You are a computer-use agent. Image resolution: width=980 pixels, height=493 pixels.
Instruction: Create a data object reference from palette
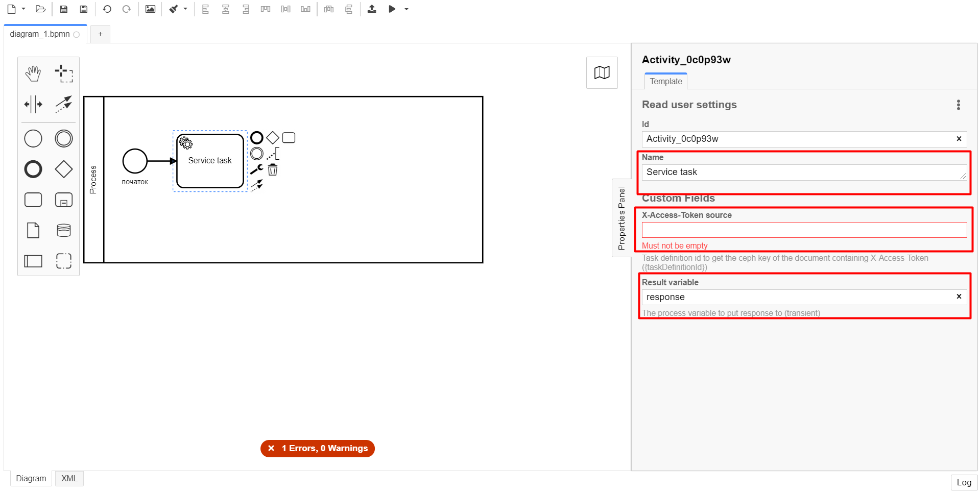coord(33,230)
